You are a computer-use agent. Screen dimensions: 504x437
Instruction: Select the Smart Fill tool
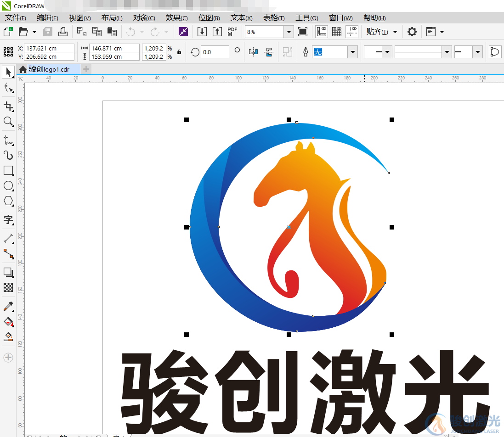8,336
